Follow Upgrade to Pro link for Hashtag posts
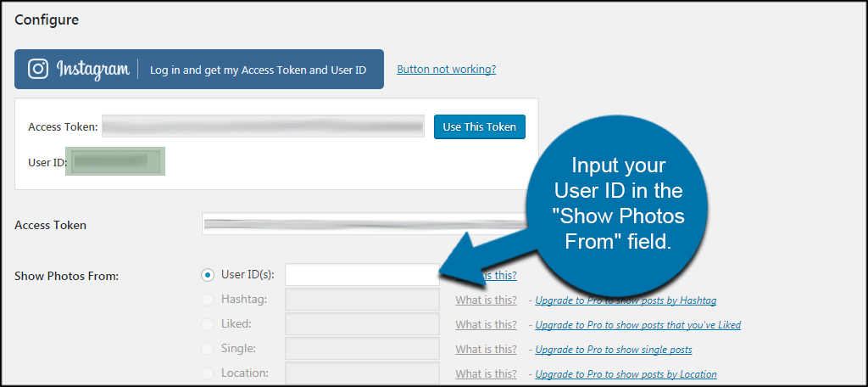The height and width of the screenshot is (387, 868). point(626,300)
